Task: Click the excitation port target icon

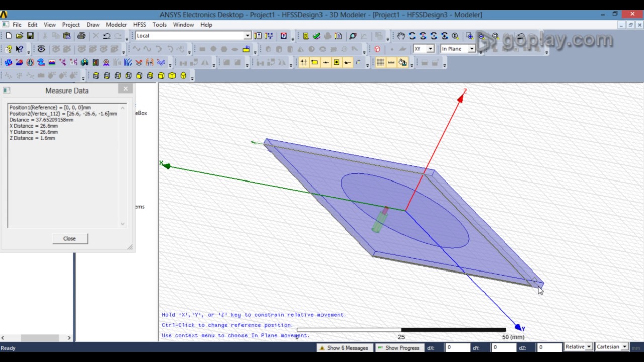Action: point(106,62)
